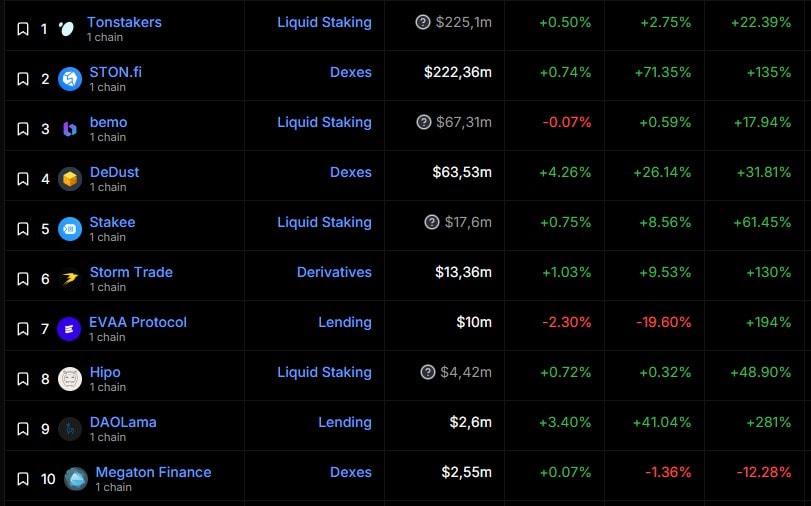This screenshot has height=506, width=811.
Task: Click question mark beside Tonstakers TVL
Action: pyautogui.click(x=423, y=22)
